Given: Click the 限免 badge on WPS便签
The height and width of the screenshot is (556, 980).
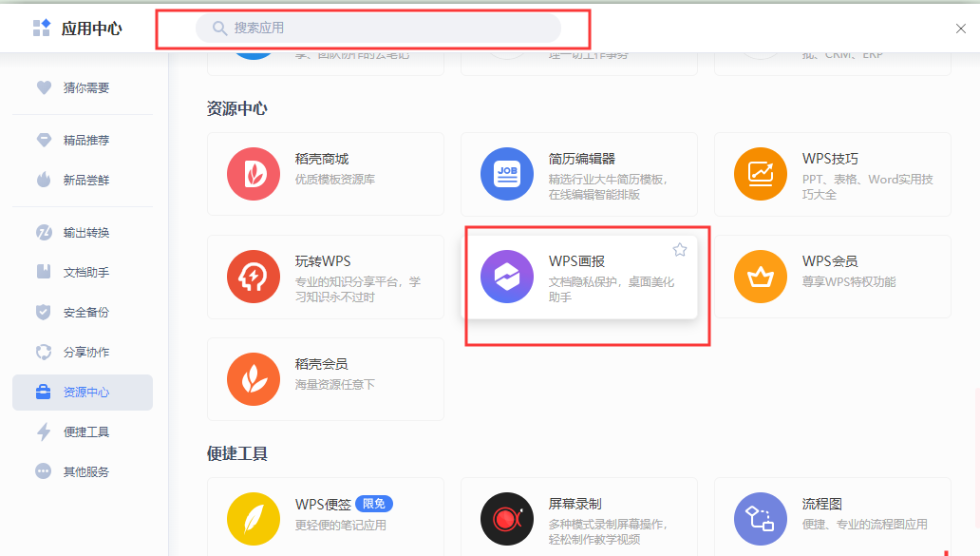Looking at the screenshot, I should pyautogui.click(x=374, y=504).
